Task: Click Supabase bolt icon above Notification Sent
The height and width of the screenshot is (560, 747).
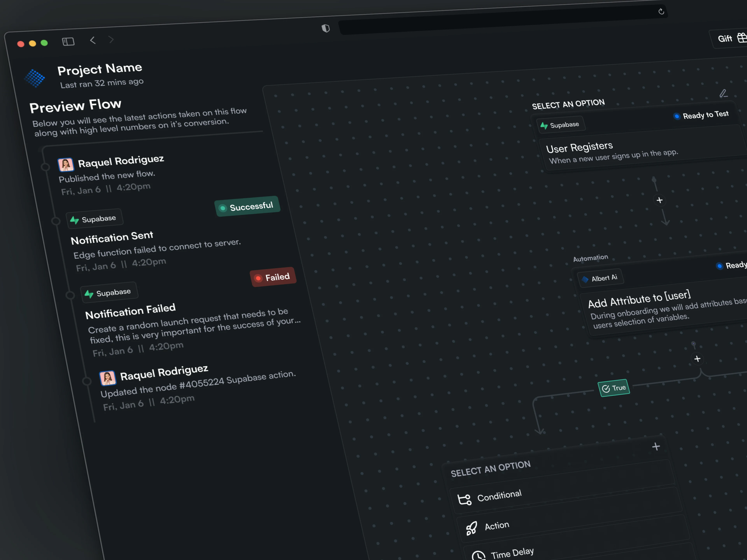Action: (x=74, y=220)
